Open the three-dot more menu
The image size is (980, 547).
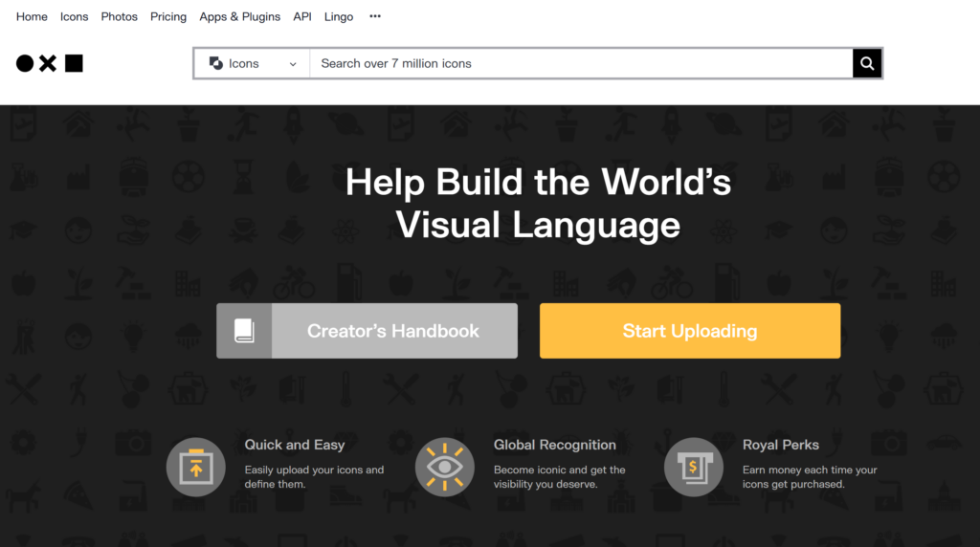(x=375, y=16)
